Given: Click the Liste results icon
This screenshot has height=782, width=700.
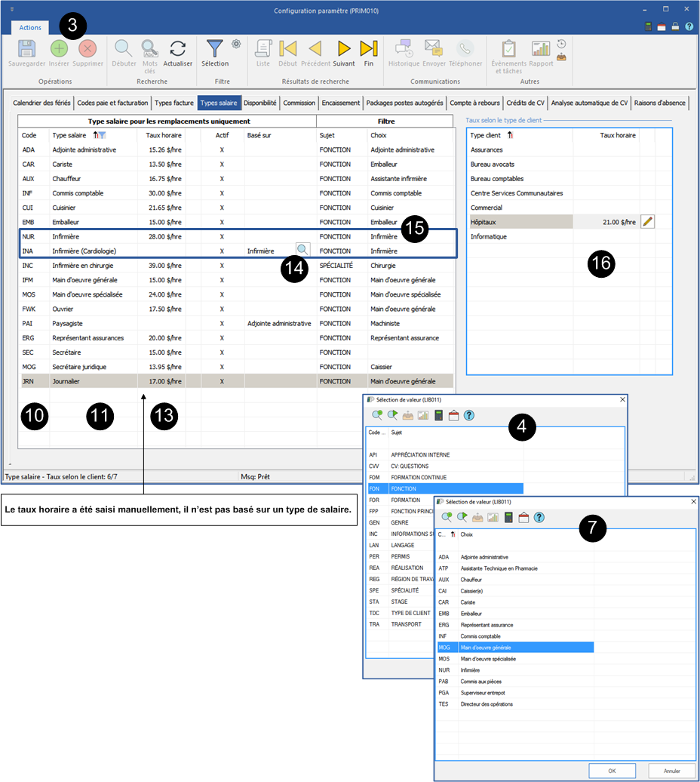Looking at the screenshot, I should pos(263,49).
